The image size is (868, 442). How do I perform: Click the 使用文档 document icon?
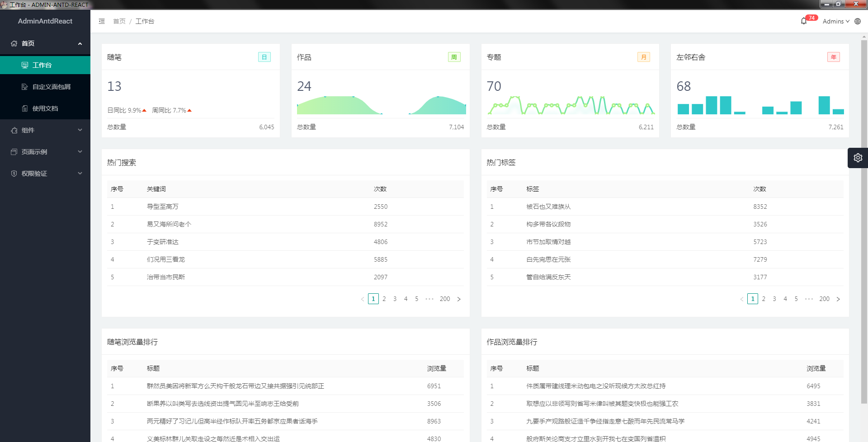(25, 108)
